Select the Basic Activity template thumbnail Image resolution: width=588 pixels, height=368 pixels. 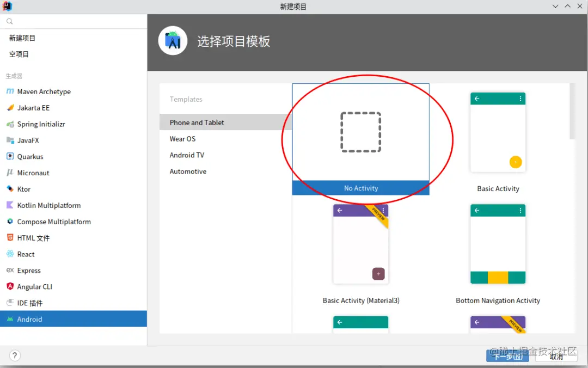point(498,132)
